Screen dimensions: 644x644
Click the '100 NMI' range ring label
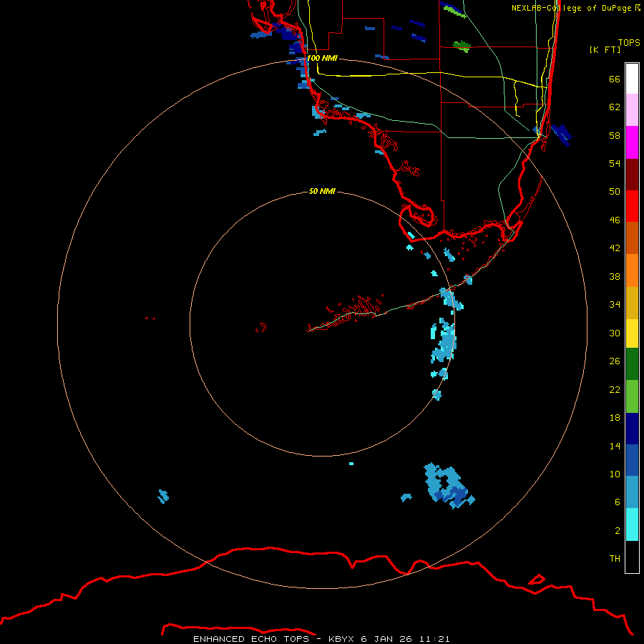322,58
